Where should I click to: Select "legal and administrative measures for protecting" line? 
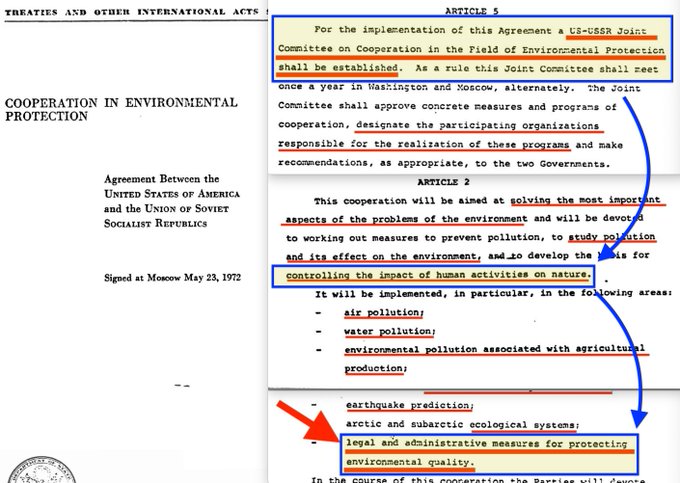pos(487,443)
